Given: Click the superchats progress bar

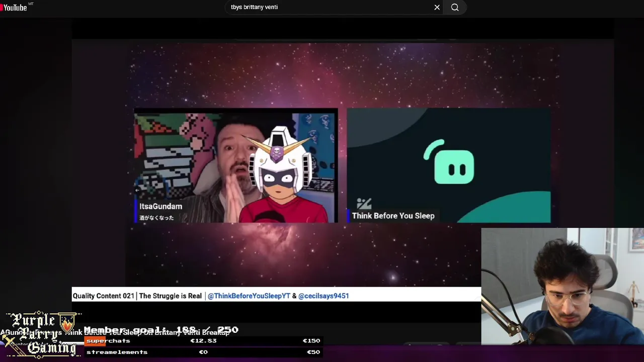Looking at the screenshot, I should pos(203,341).
